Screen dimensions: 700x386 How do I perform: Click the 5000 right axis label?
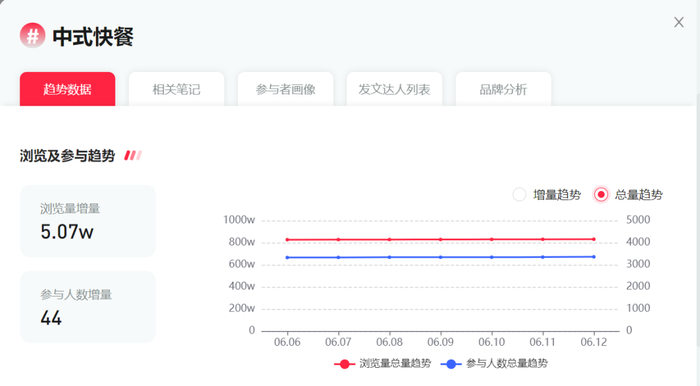(x=638, y=220)
